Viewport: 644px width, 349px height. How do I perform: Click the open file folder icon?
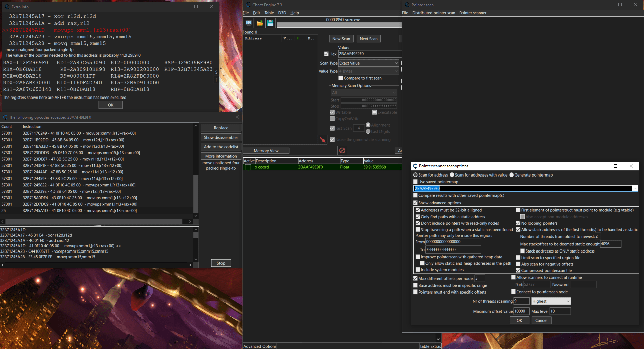[259, 23]
